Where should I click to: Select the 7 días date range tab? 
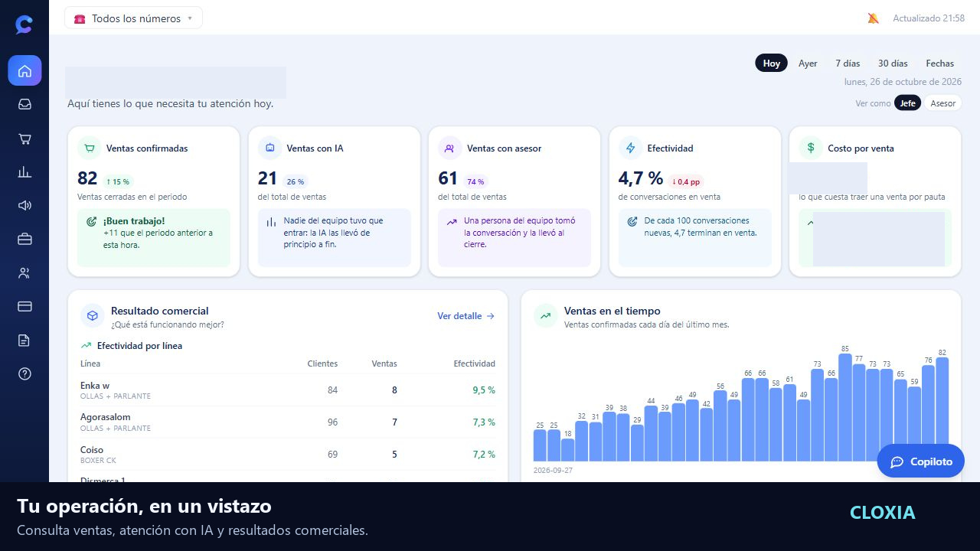(848, 64)
